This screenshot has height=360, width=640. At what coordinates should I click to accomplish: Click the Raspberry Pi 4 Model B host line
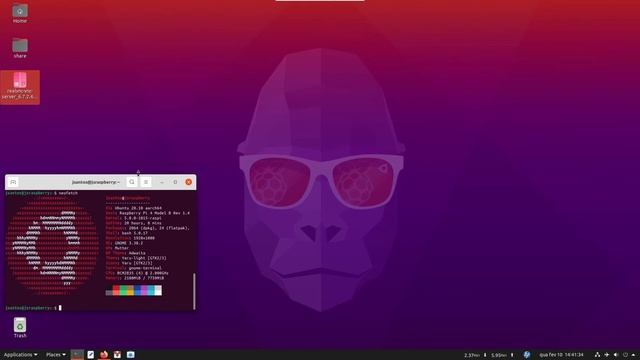click(148, 213)
